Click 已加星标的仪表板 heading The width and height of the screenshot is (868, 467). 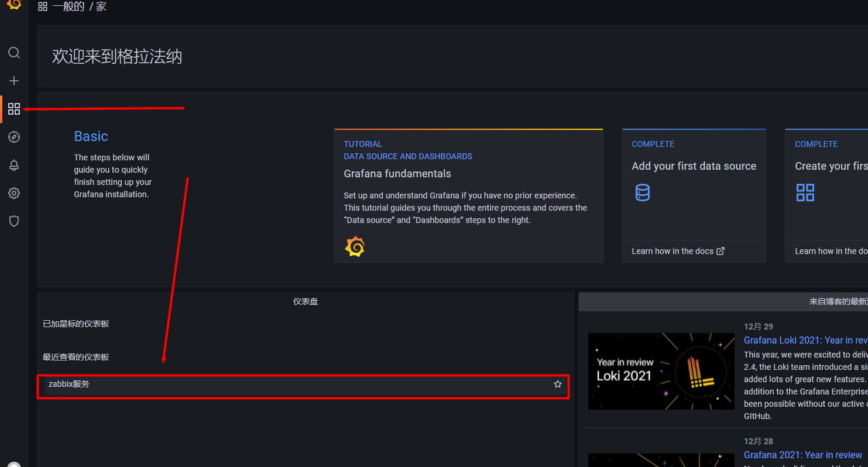click(x=76, y=324)
